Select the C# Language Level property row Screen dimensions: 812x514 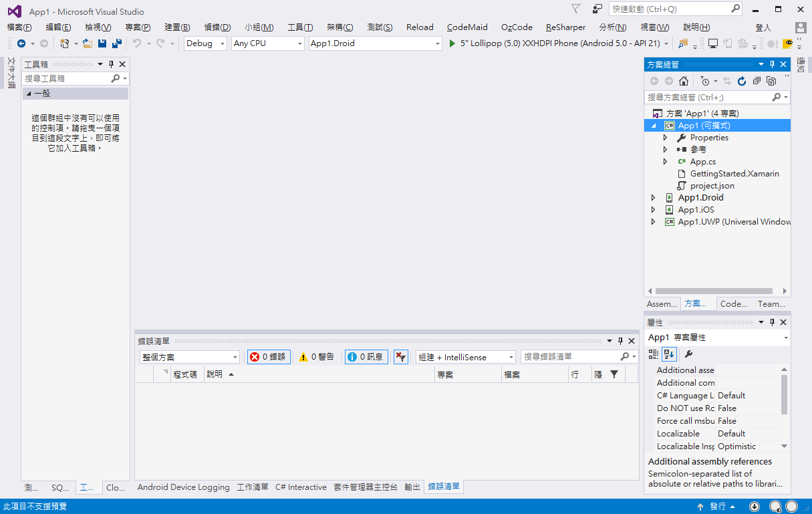[717, 396]
